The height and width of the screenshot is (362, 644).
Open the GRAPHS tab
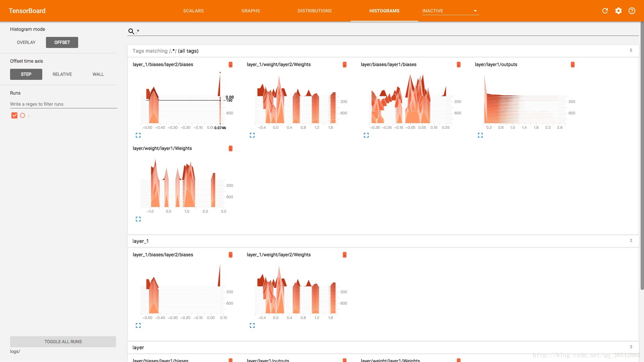pyautogui.click(x=251, y=11)
